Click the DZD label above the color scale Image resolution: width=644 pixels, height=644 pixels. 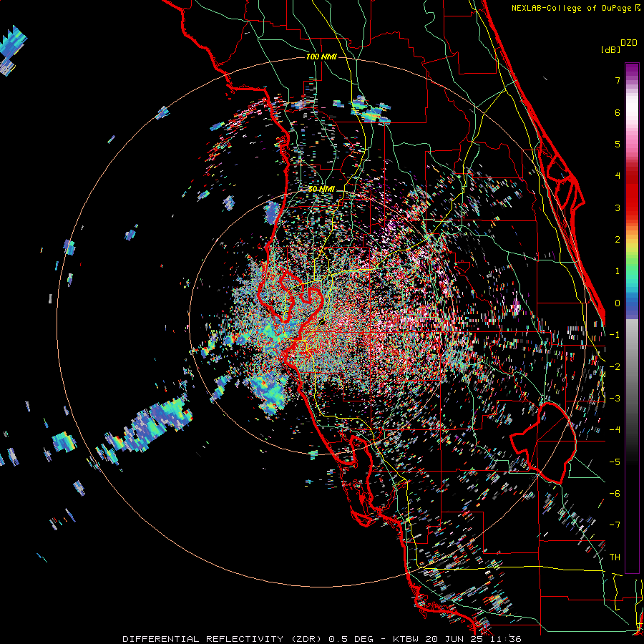tap(629, 43)
